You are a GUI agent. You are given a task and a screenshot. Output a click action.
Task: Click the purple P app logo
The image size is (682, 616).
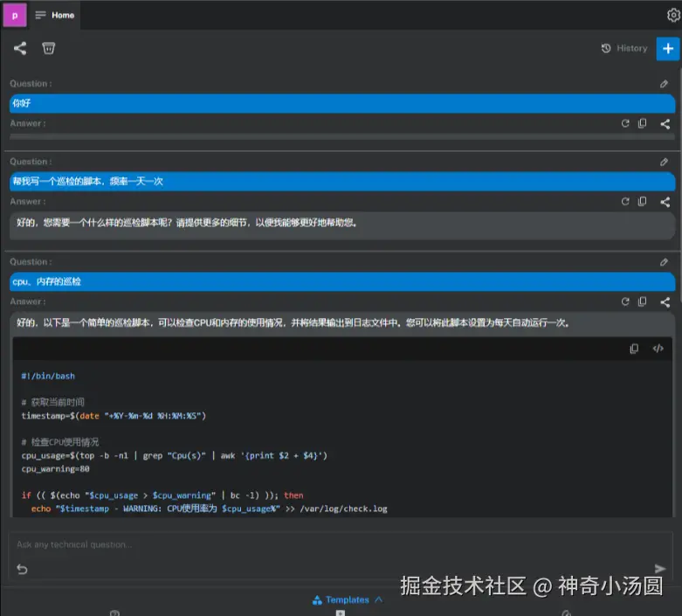(15, 15)
